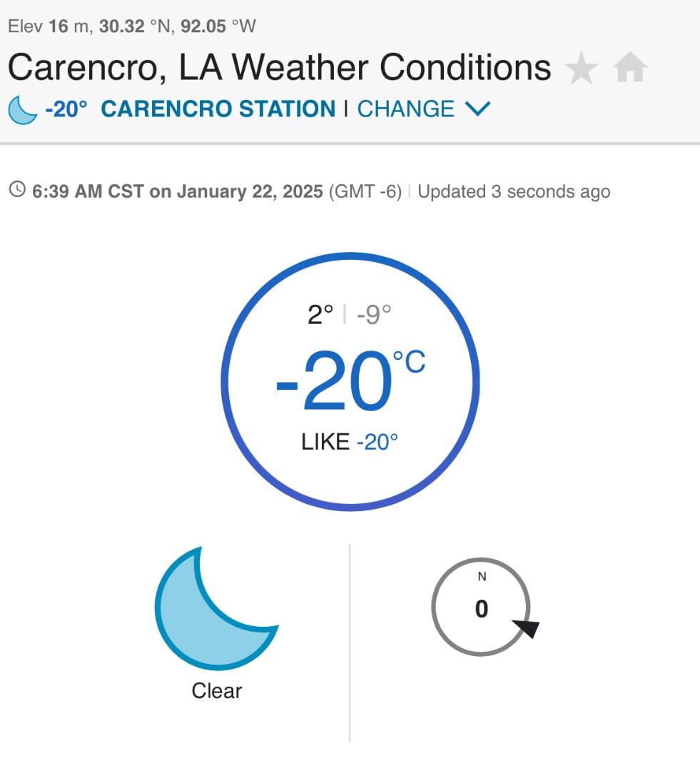Click the Carencro, LA Weather Conditions heading
Viewport: 700px width, 771px height.
tap(279, 68)
